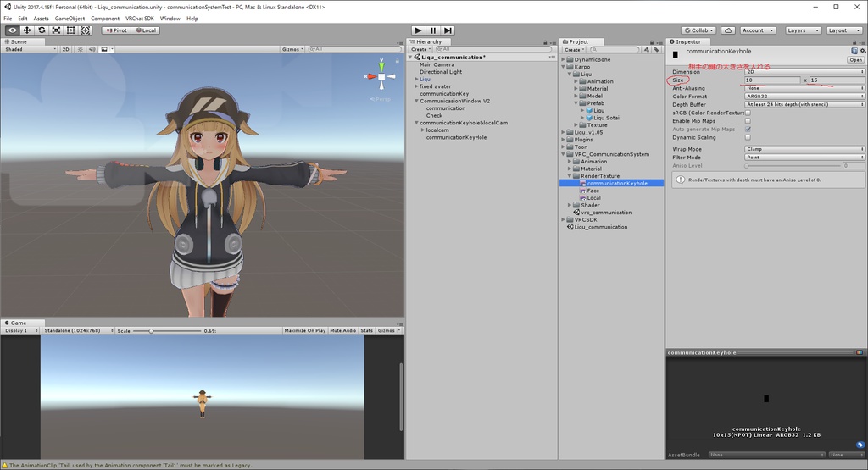The height and width of the screenshot is (470, 868).
Task: Open the Color Format dropdown
Action: point(804,97)
